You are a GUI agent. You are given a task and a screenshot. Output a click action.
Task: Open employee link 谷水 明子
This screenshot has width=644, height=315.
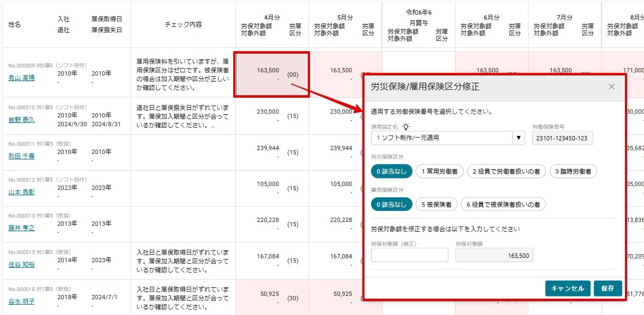[x=22, y=301]
